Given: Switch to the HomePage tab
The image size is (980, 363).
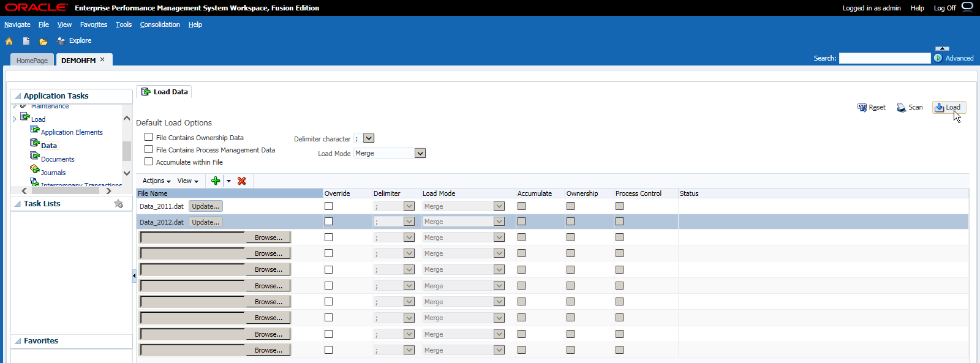Looking at the screenshot, I should [32, 61].
